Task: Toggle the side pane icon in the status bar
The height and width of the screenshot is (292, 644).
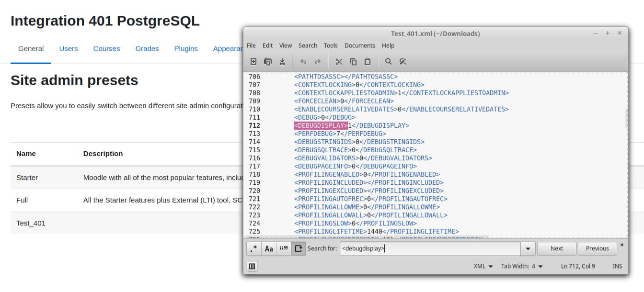Action: tap(252, 266)
